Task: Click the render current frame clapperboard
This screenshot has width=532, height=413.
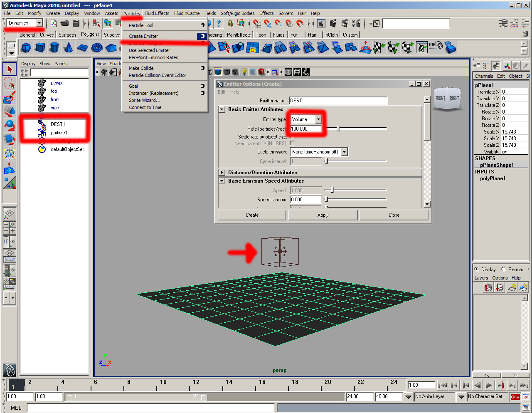Action: click(333, 23)
